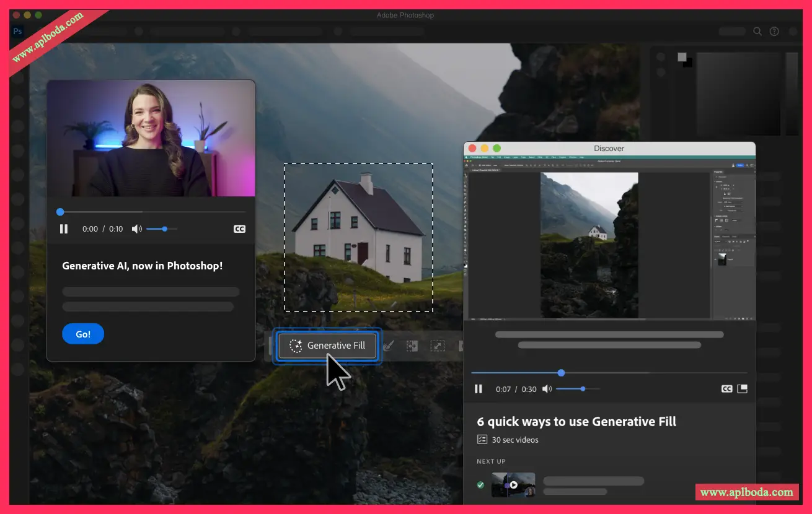
Task: Adjust the Discover video volume slider
Action: tap(583, 389)
